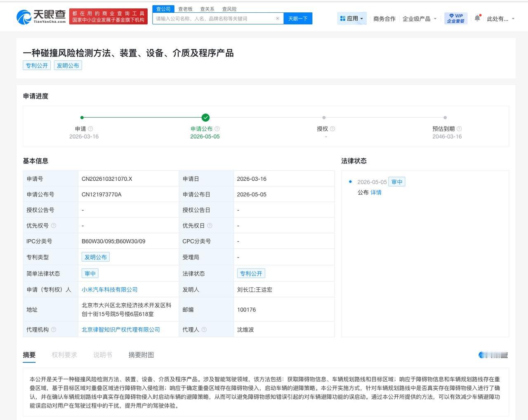
Task: Open 详情 link in legal status
Action: pos(376,192)
